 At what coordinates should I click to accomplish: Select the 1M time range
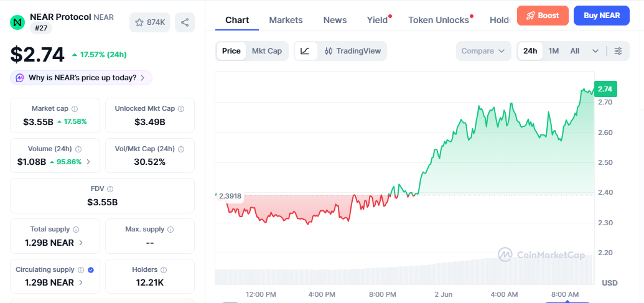click(554, 51)
